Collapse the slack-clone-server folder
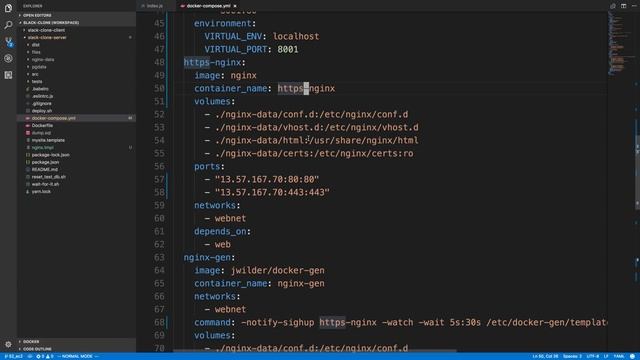The image size is (640, 360). (47, 37)
